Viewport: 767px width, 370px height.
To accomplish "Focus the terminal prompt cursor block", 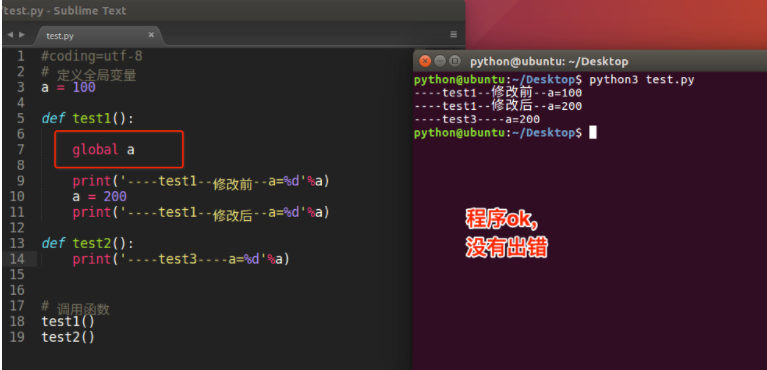I will coord(592,133).
